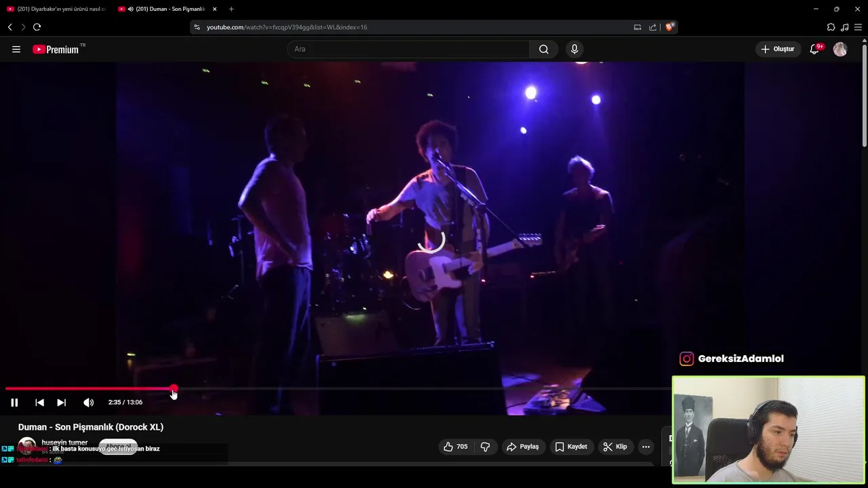The height and width of the screenshot is (488, 868).
Task: Click the cast/picture icon in address bar
Action: pos(637,27)
